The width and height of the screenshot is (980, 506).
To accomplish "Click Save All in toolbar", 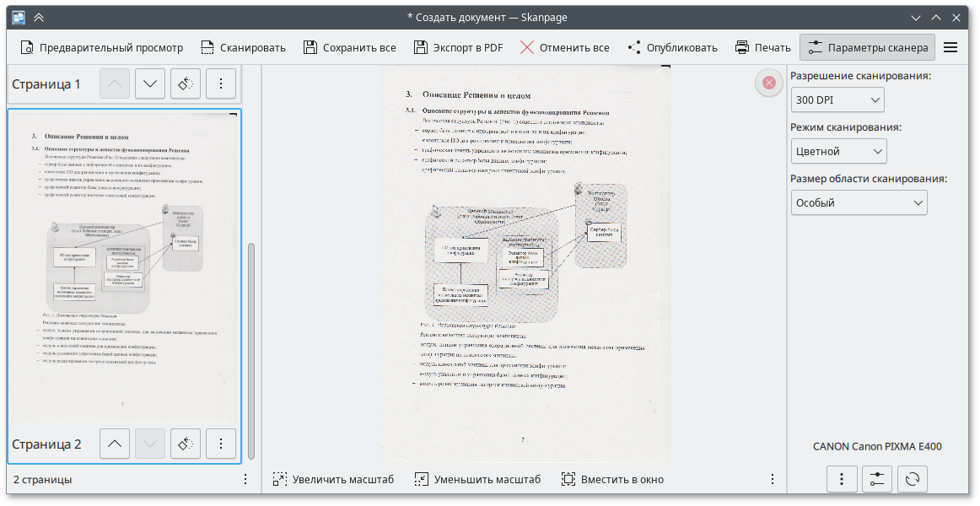I will [349, 47].
